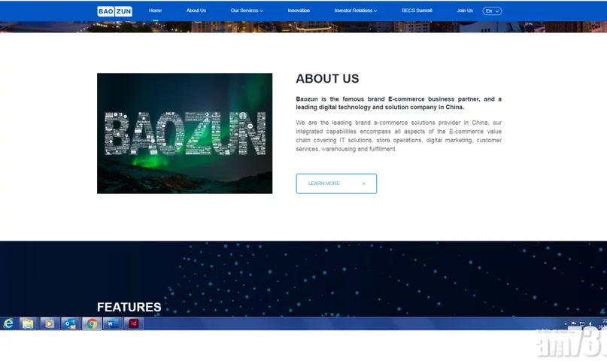Open File Explorer from the taskbar
Viewport: 607px width, 364px height.
coord(28,323)
